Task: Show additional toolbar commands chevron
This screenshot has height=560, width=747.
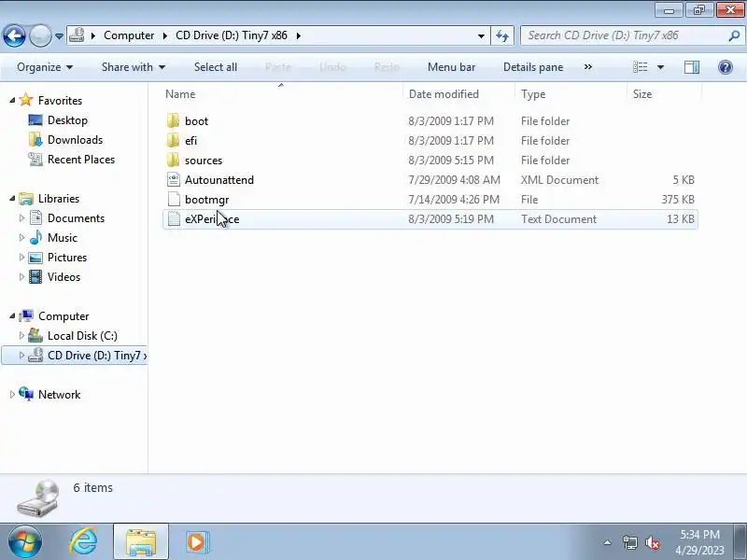Action: [x=588, y=67]
